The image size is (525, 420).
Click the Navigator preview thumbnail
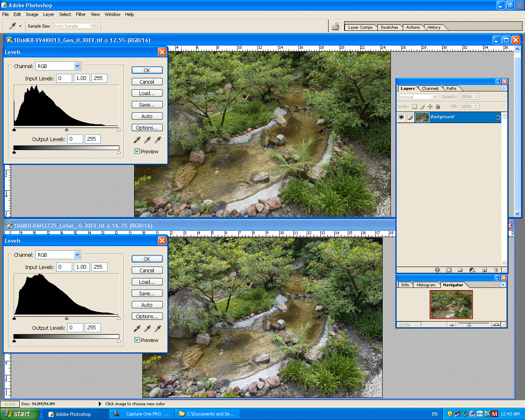pos(451,305)
